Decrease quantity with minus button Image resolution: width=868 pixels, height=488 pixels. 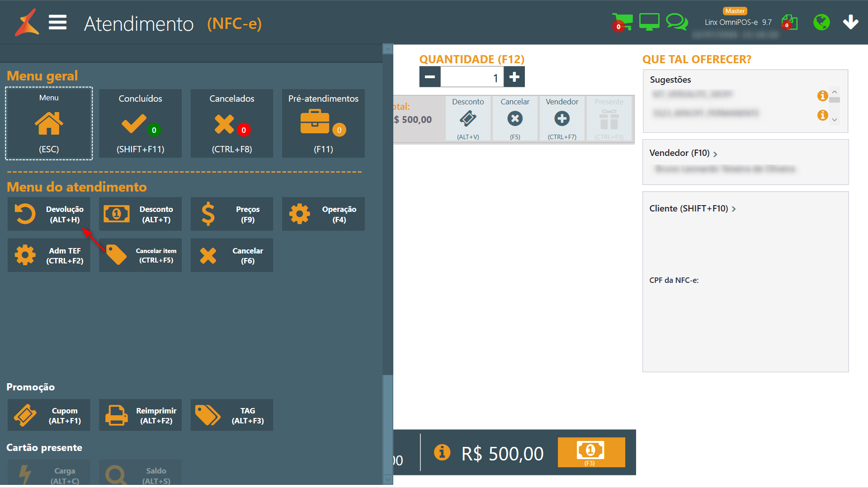tap(429, 77)
